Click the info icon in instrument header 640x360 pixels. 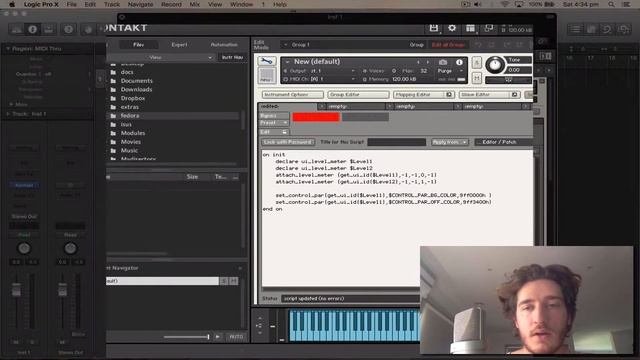pos(459,62)
